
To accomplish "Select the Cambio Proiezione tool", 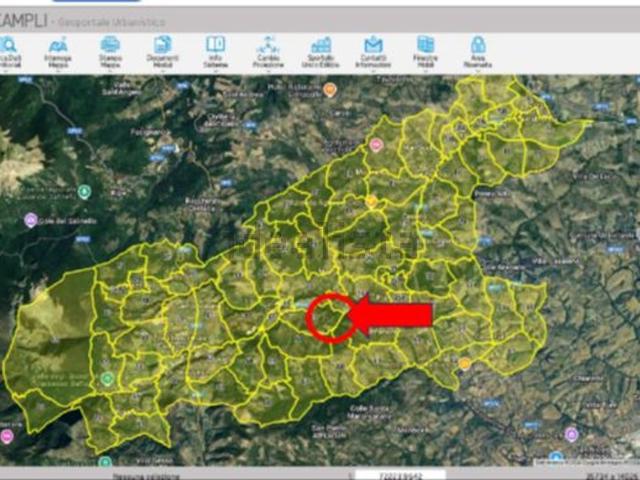I will click(x=268, y=45).
